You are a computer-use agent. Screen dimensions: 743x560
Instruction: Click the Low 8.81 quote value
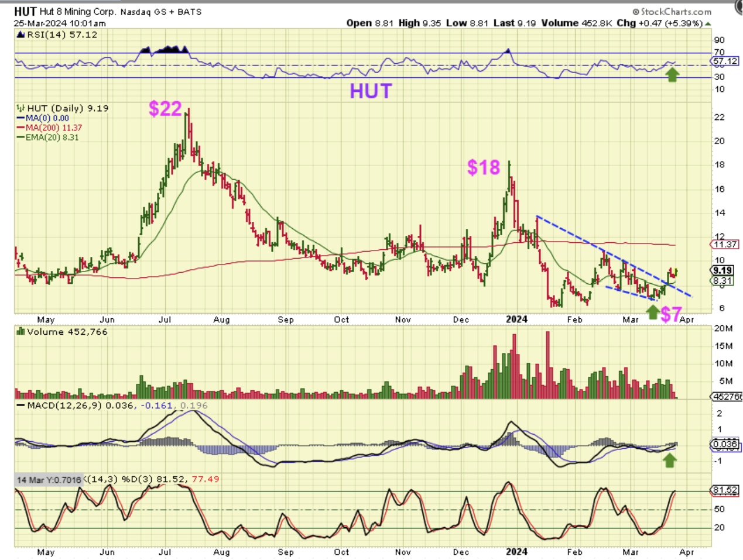(x=467, y=23)
